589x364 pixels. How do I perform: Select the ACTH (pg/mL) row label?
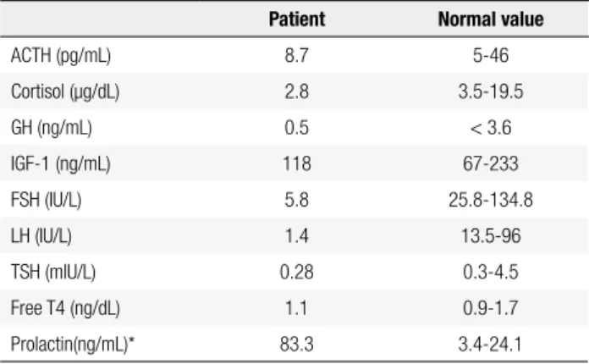61,56
